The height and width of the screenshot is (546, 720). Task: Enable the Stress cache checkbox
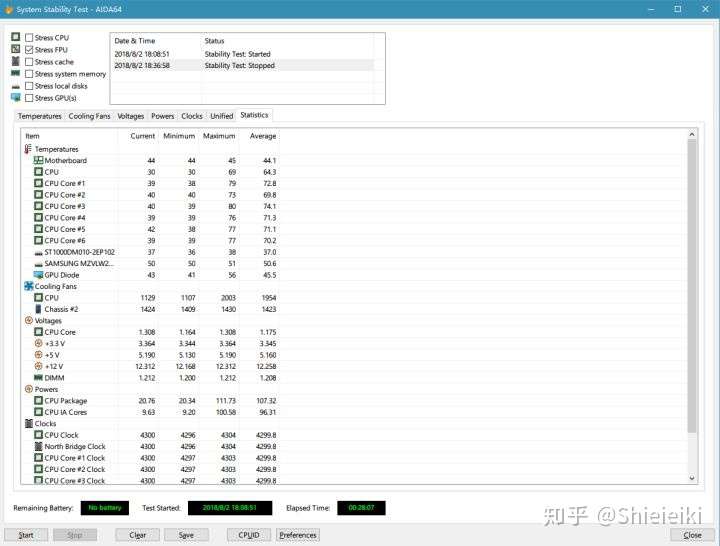[x=29, y=62]
